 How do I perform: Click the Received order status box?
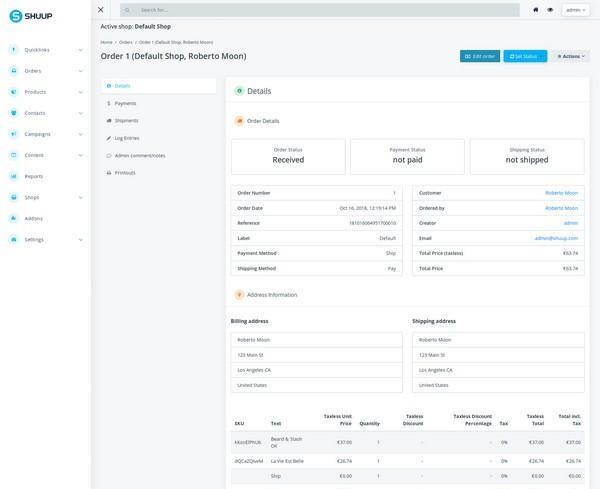coord(288,157)
